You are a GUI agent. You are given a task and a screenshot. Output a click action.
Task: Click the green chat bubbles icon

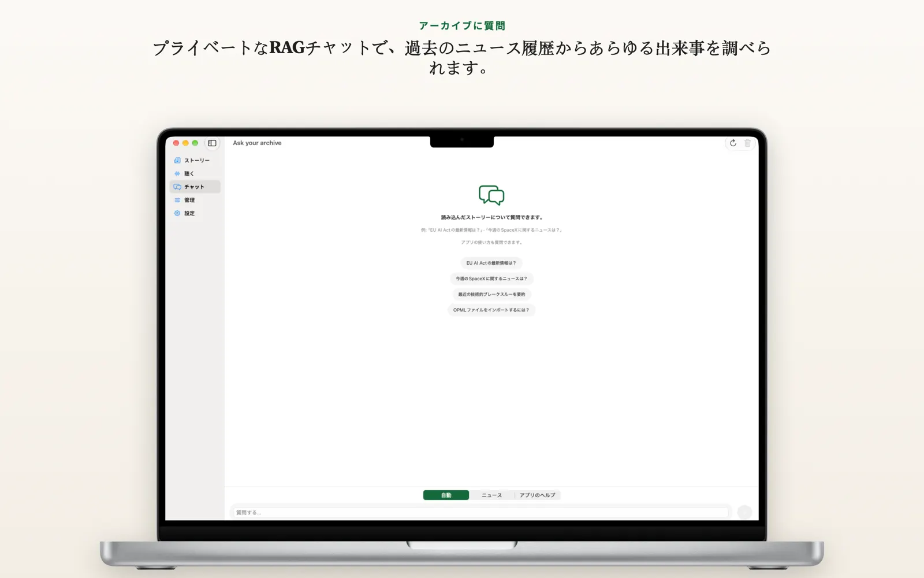click(x=491, y=195)
